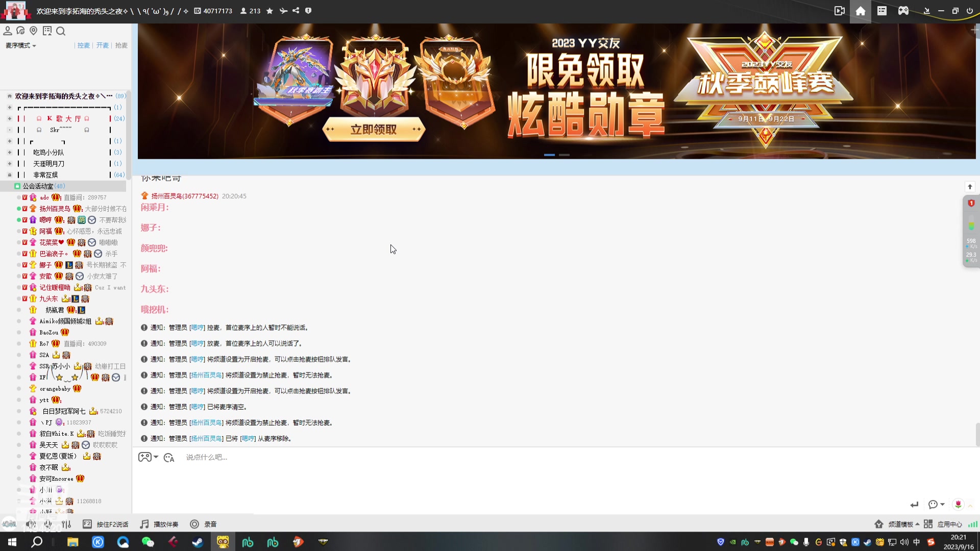Open the emoji/font icon in chat input
Screen dimensions: 980x551
coord(169,458)
